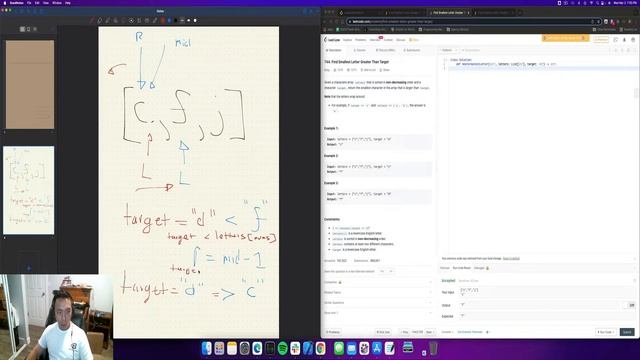Open a new browser tab with plus button
This screenshot has width=640, height=360.
(520, 13)
